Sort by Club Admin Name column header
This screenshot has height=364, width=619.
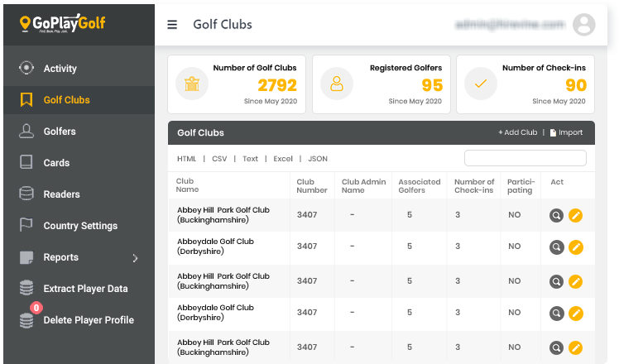click(363, 185)
